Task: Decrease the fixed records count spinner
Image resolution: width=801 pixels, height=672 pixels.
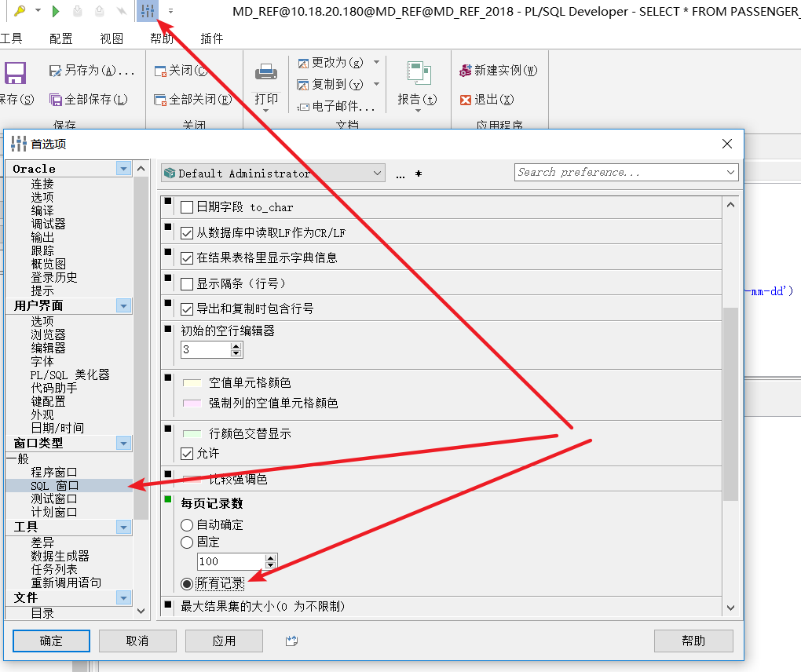Action: click(271, 565)
